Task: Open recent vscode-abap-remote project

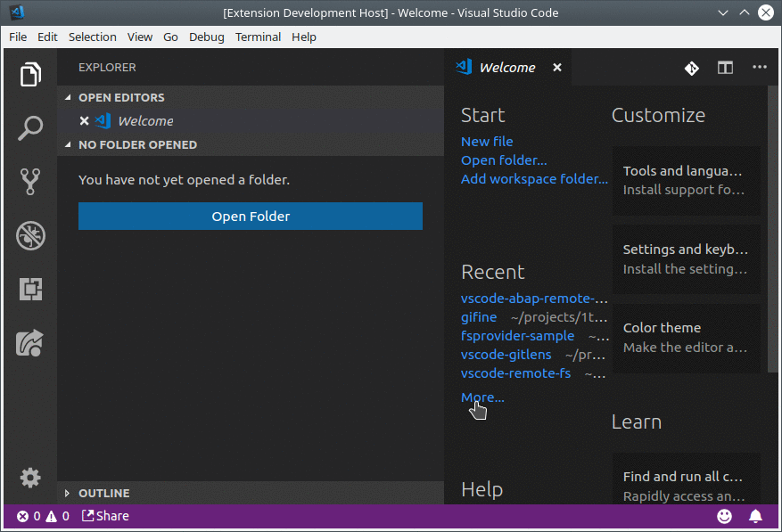Action: point(534,299)
